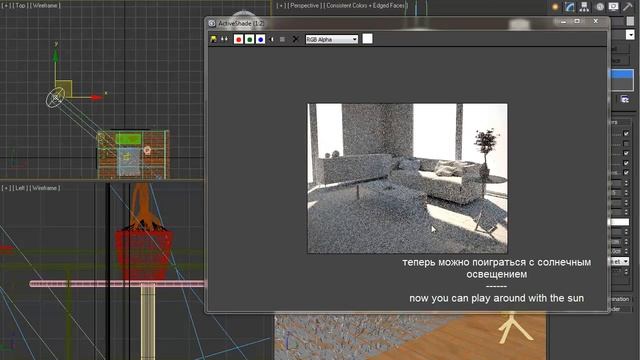Open the RGB Alpha channel dropdown
The height and width of the screenshot is (360, 640).
(x=332, y=39)
